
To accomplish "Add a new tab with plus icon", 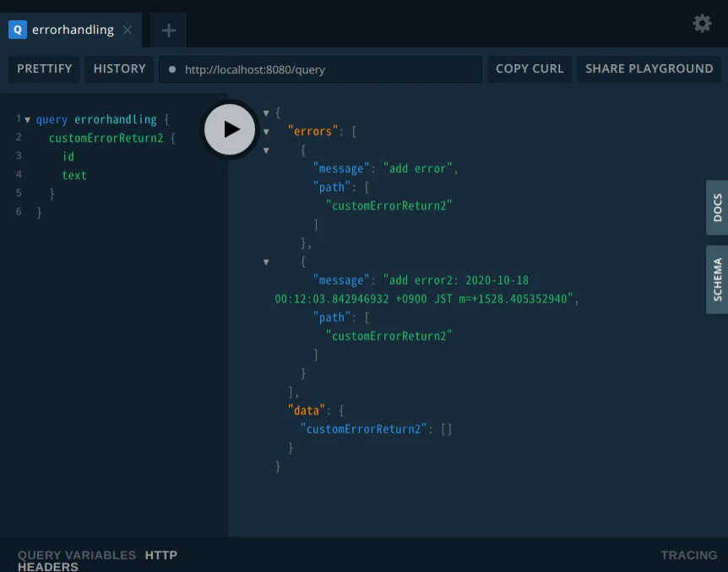I will (169, 30).
